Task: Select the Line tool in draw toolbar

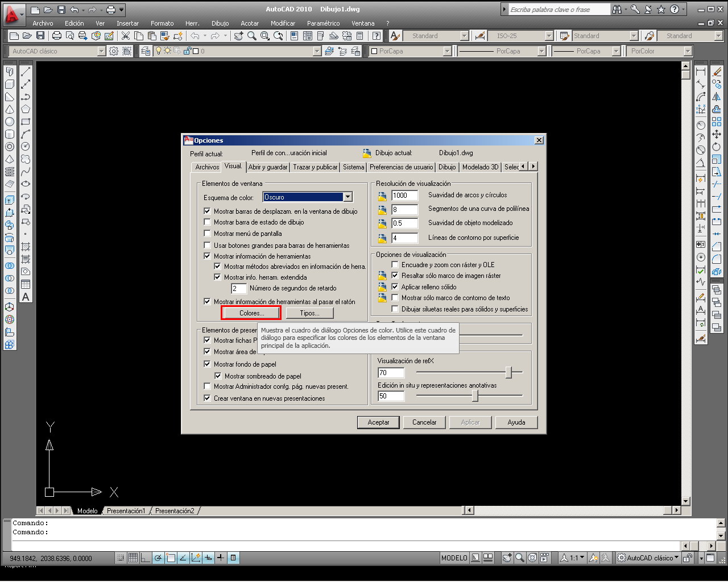Action: coord(26,72)
